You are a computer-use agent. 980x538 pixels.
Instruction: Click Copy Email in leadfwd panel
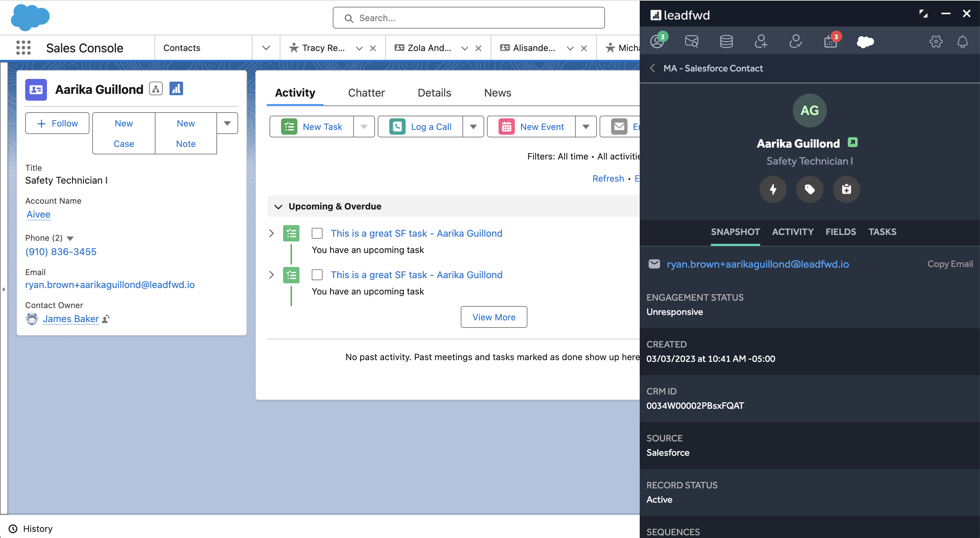950,264
